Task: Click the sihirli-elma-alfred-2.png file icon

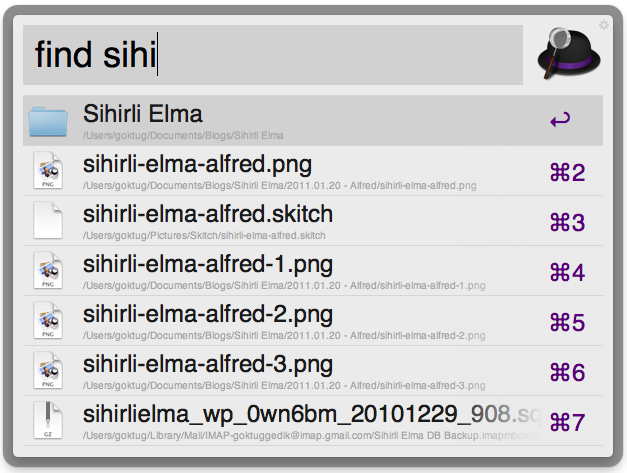Action: click(x=48, y=321)
